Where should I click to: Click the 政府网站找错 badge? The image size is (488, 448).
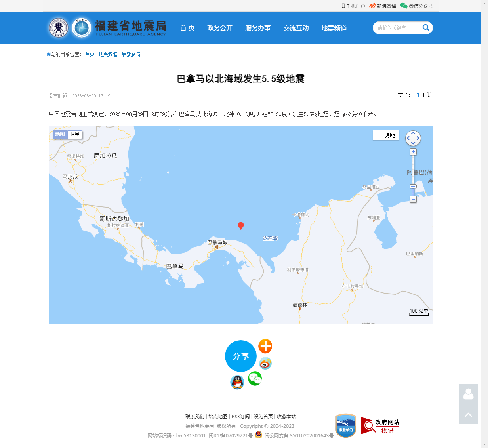click(x=380, y=426)
